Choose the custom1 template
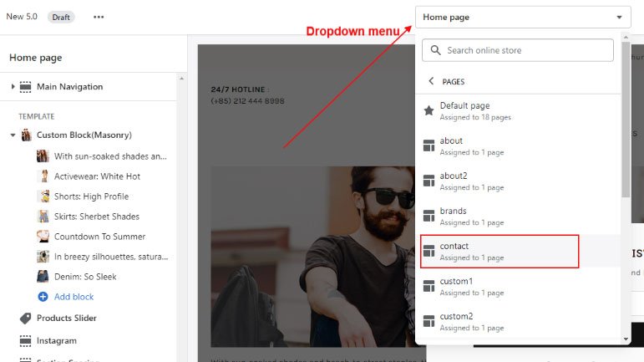 (499, 286)
